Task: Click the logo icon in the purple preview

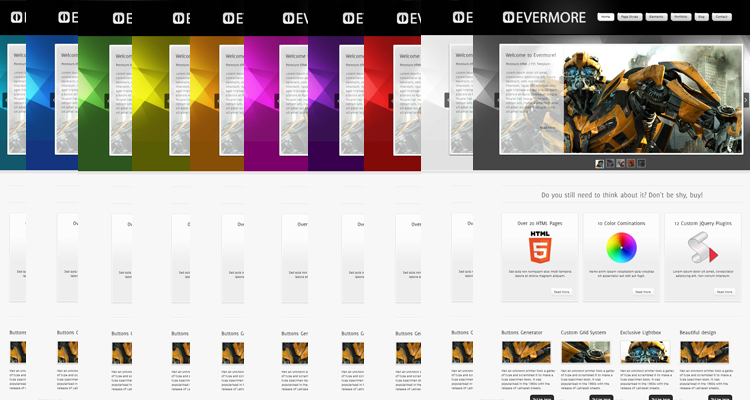Action: [349, 18]
